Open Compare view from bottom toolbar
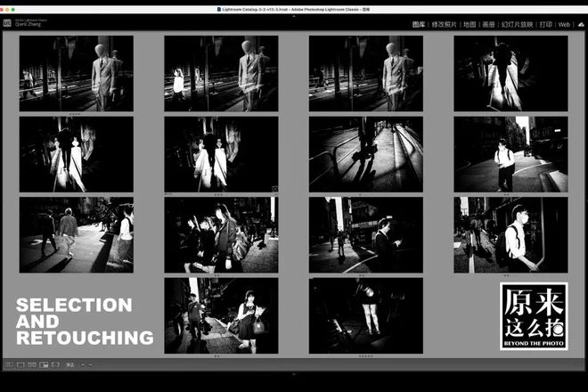Screen dimensions: 588x392 click(32, 364)
